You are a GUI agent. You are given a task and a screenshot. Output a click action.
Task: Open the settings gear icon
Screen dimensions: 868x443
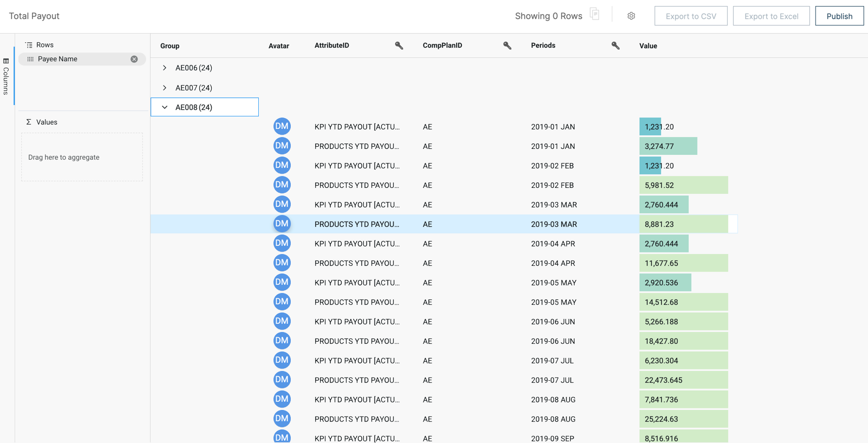(x=631, y=16)
